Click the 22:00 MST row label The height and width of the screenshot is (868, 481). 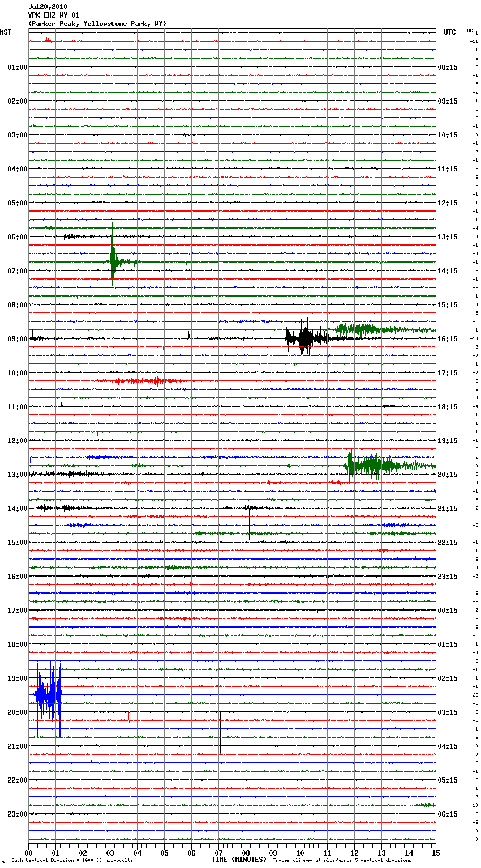18,780
